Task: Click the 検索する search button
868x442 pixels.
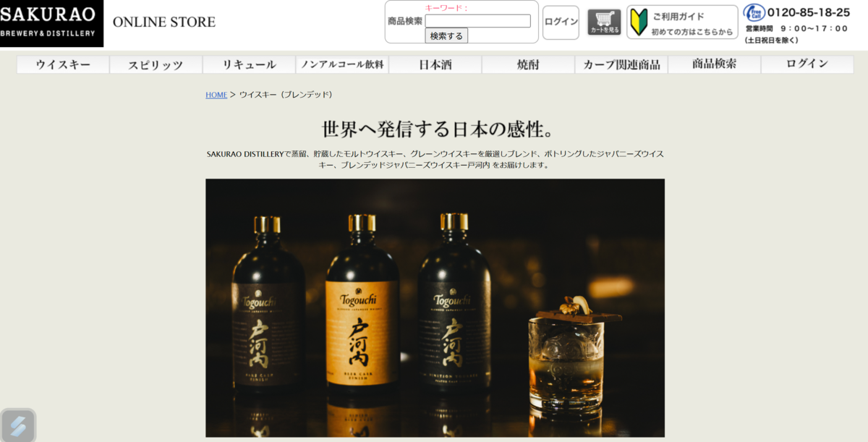Action: tap(446, 35)
